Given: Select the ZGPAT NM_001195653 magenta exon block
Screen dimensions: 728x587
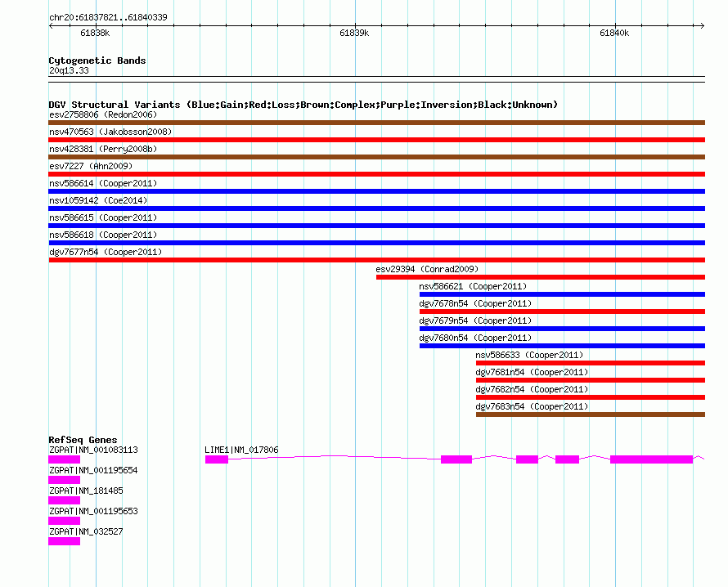Looking at the screenshot, I should (x=64, y=521).
